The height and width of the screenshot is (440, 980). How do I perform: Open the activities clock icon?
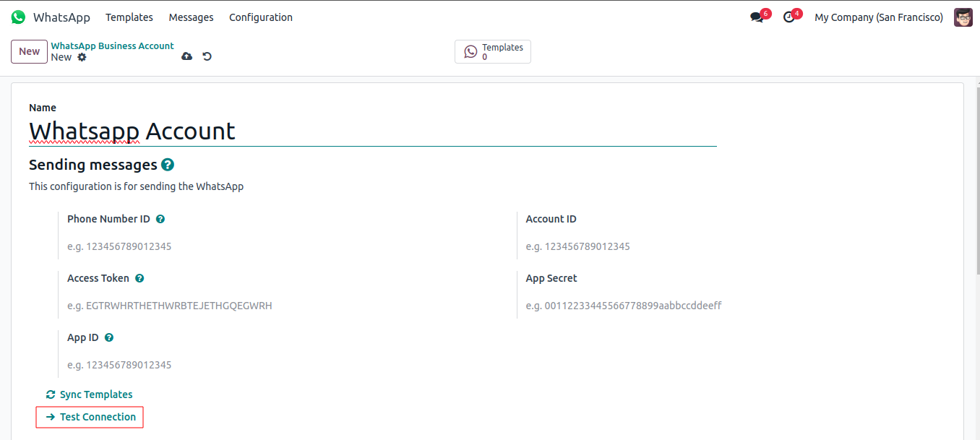click(788, 17)
